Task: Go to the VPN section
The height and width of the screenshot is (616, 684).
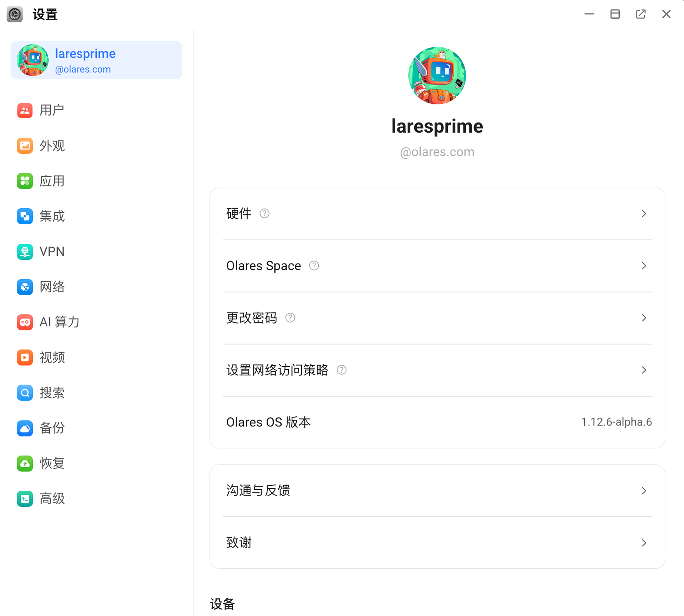Action: [96, 252]
